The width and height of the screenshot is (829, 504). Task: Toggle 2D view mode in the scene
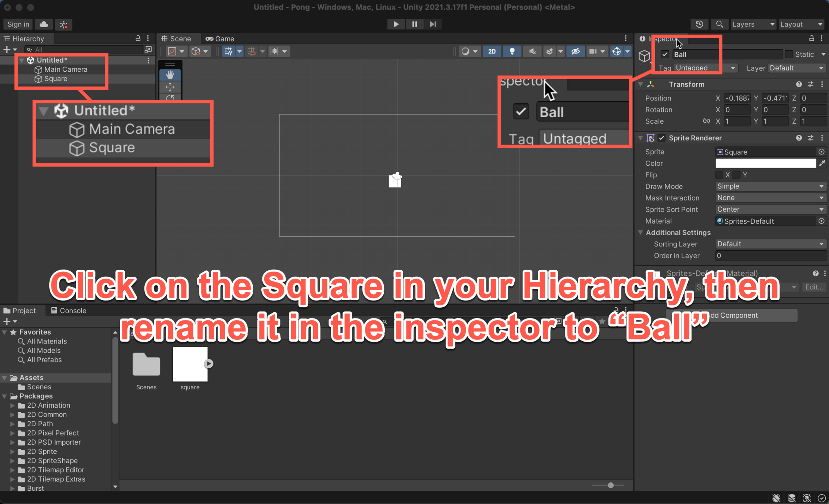tap(492, 52)
